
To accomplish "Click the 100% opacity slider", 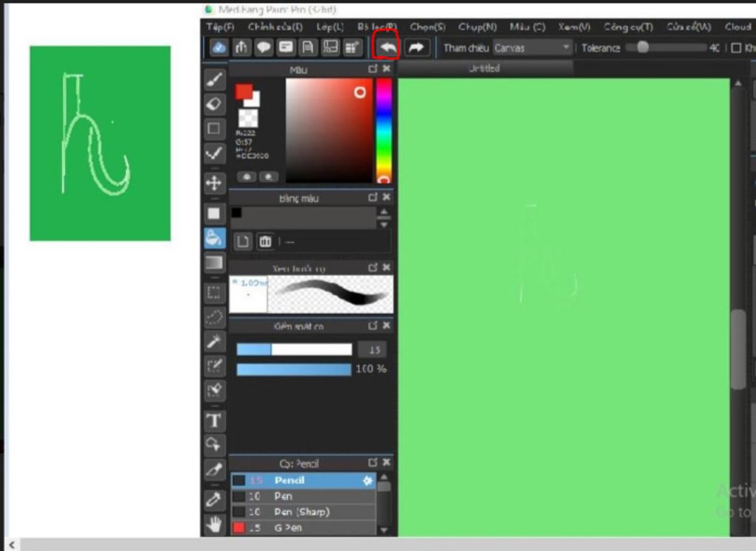I will [294, 370].
